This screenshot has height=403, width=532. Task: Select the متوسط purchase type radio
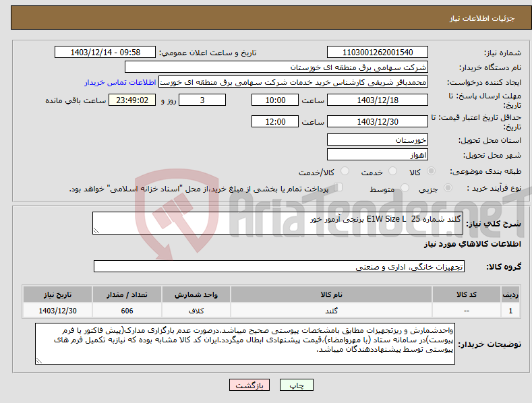tap(405, 187)
